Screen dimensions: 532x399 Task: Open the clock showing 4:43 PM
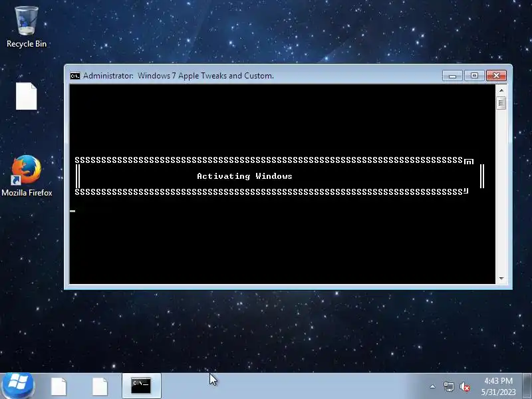click(x=498, y=386)
